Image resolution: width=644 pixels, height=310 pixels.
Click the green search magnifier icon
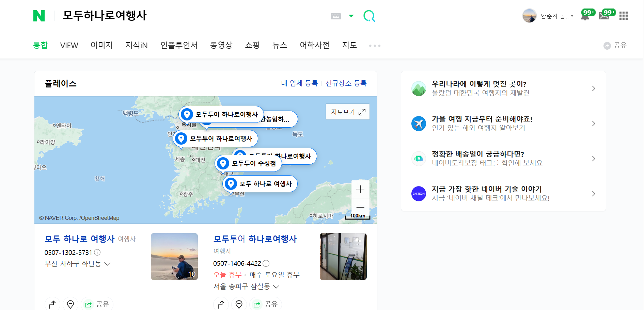[369, 16]
